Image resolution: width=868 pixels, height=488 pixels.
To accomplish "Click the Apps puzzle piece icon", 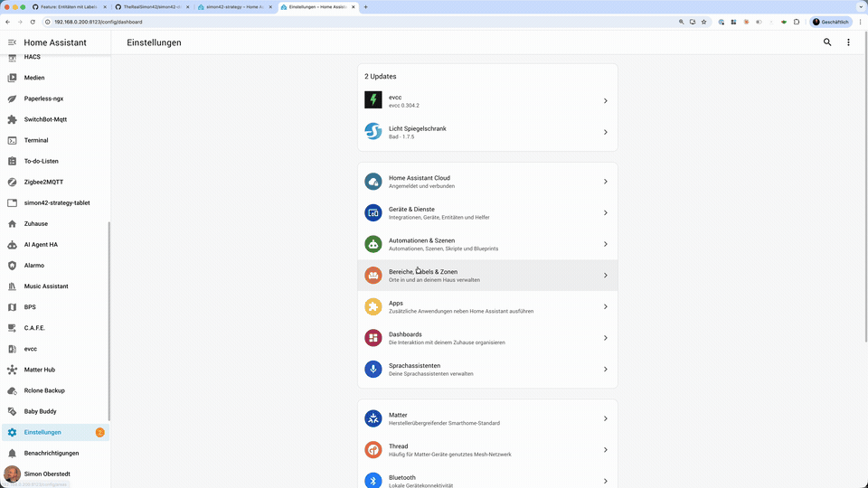I will tap(373, 306).
